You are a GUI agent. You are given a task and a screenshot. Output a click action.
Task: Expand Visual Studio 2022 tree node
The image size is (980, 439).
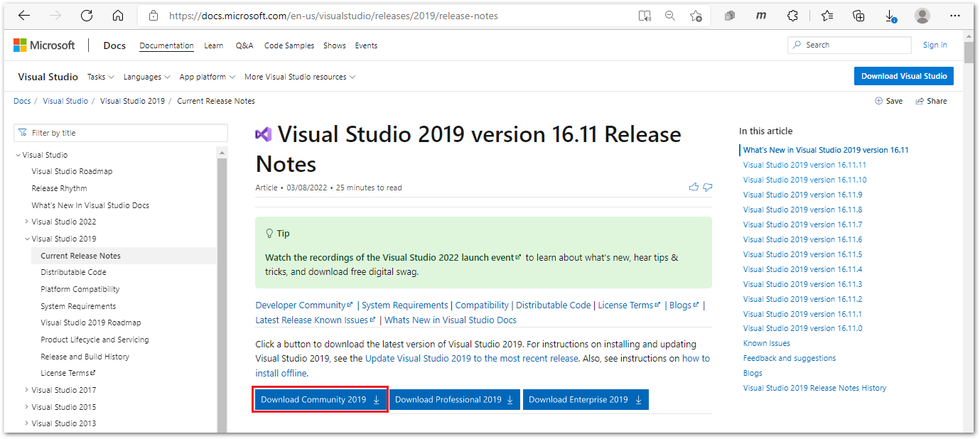27,222
